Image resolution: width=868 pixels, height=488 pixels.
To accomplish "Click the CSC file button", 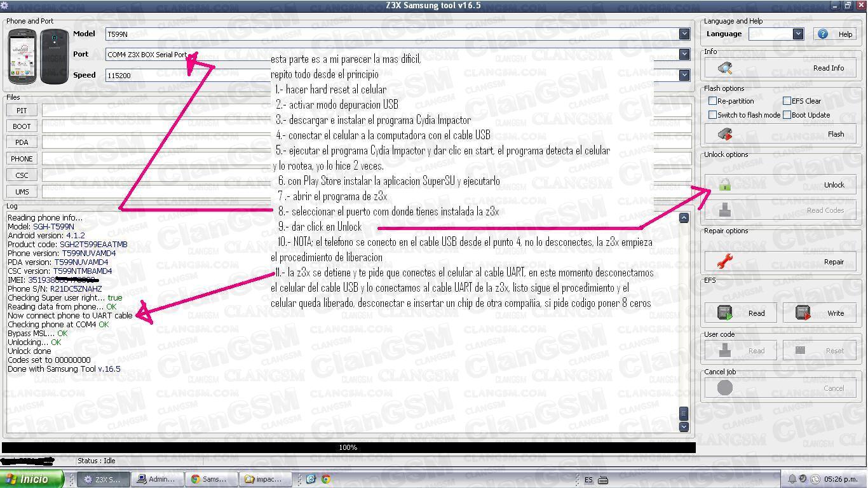I will click(x=22, y=175).
